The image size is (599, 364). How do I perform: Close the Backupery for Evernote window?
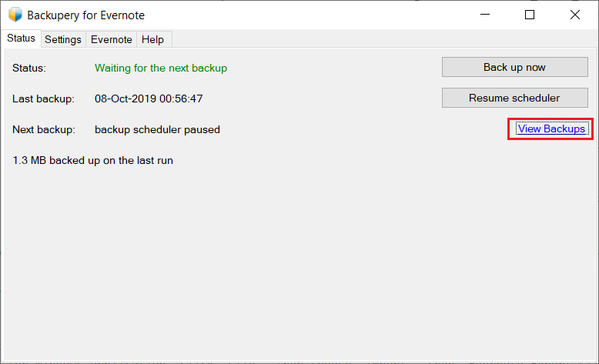(574, 15)
